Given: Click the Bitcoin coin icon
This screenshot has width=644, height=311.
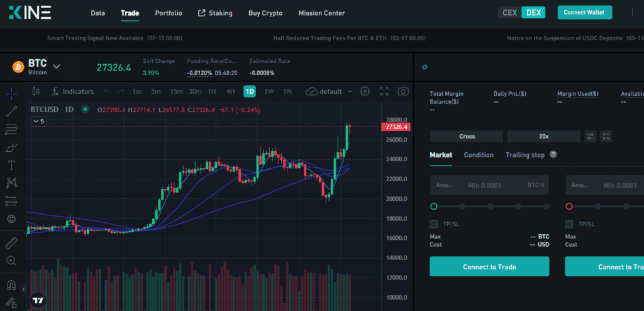Looking at the screenshot, I should pos(18,67).
